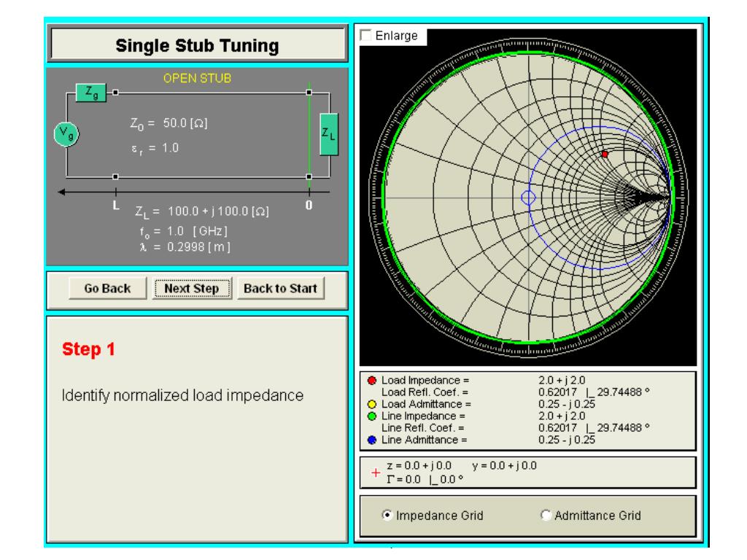Click the ZL = 100.0 + j100.0 value
747x560 pixels.
(x=202, y=212)
